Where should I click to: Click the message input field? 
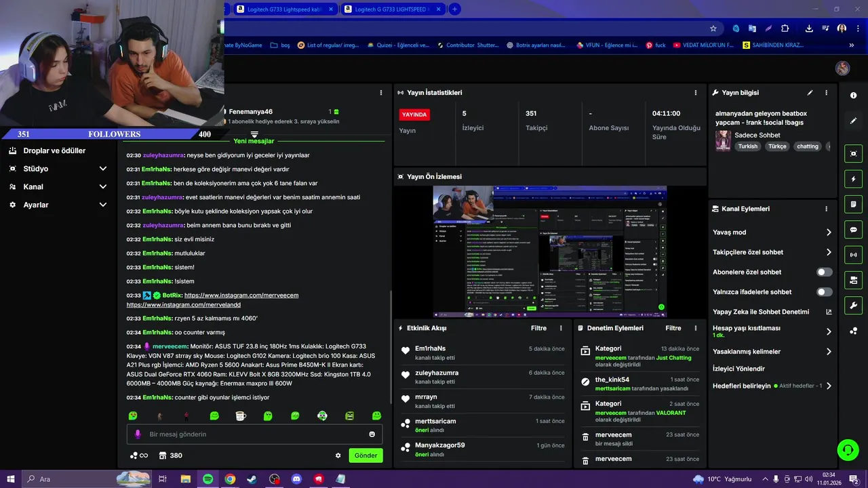pyautogui.click(x=254, y=434)
